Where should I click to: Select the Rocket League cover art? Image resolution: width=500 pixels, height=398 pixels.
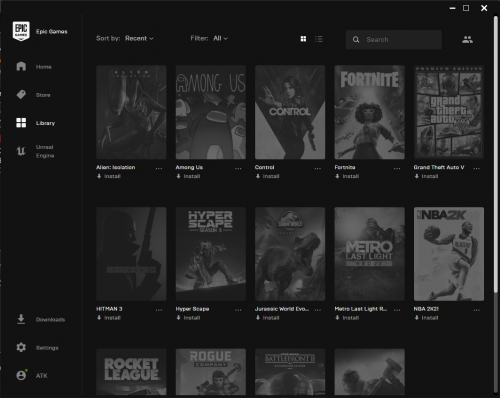click(x=131, y=372)
